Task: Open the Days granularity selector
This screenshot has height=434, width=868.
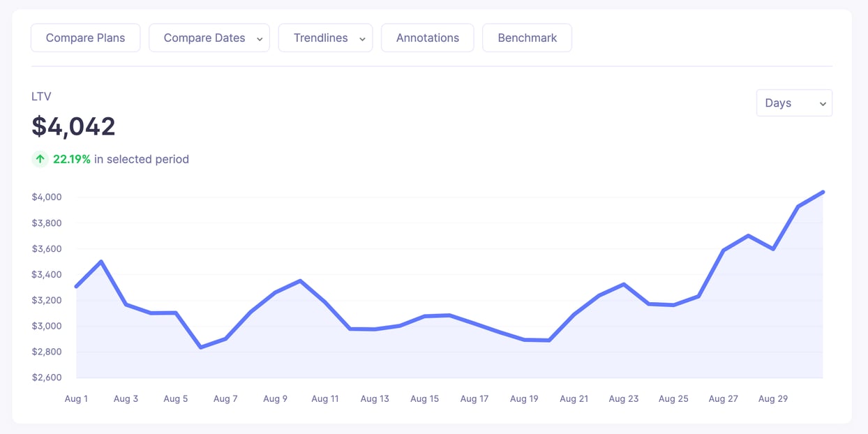Action: tap(794, 103)
